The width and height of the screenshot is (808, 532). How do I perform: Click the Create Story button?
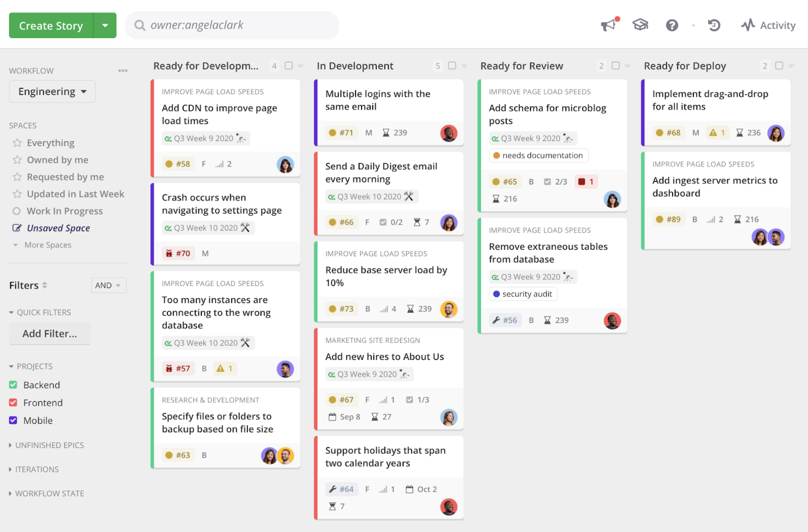pyautogui.click(x=51, y=25)
